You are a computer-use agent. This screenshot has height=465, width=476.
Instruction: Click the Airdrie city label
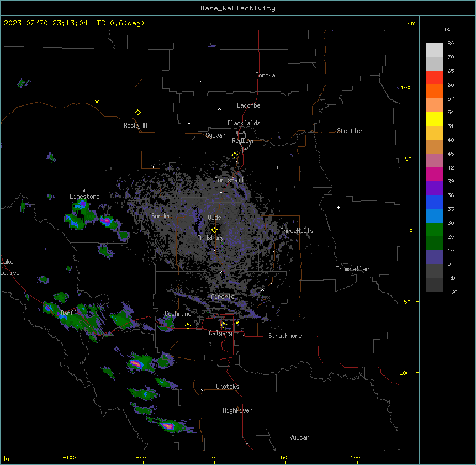tap(223, 297)
